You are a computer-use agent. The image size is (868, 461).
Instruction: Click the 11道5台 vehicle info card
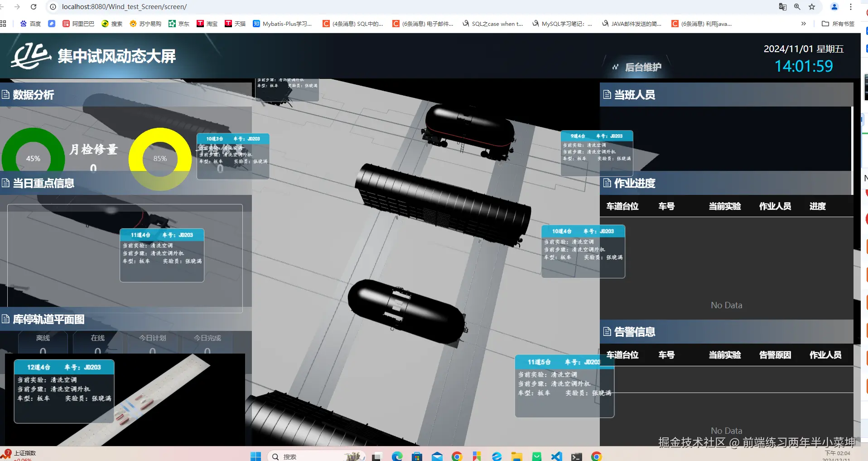(x=564, y=386)
